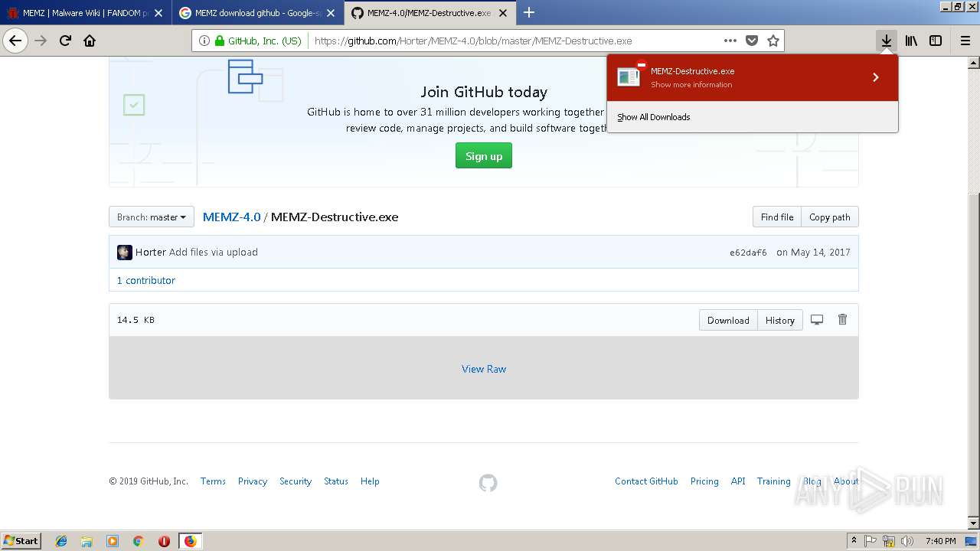Open the Firefox home page icon
The width and height of the screenshot is (980, 551).
tap(90, 41)
